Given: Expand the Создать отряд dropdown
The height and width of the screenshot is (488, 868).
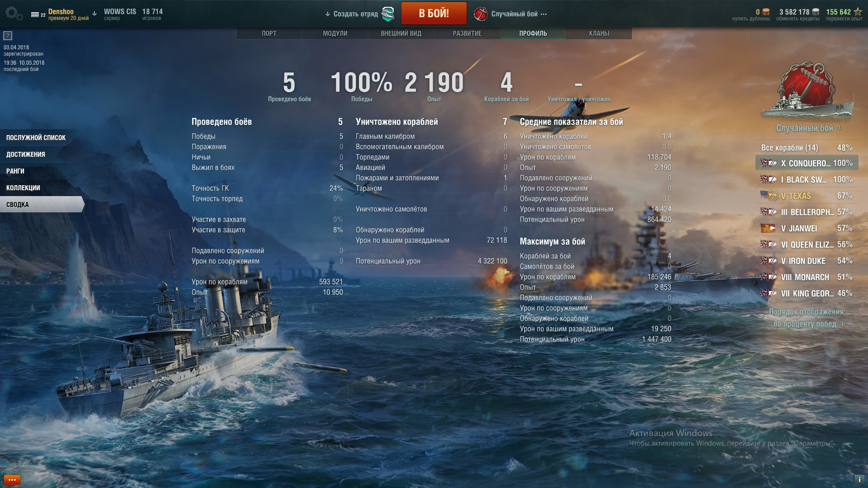Looking at the screenshot, I should pos(351,14).
